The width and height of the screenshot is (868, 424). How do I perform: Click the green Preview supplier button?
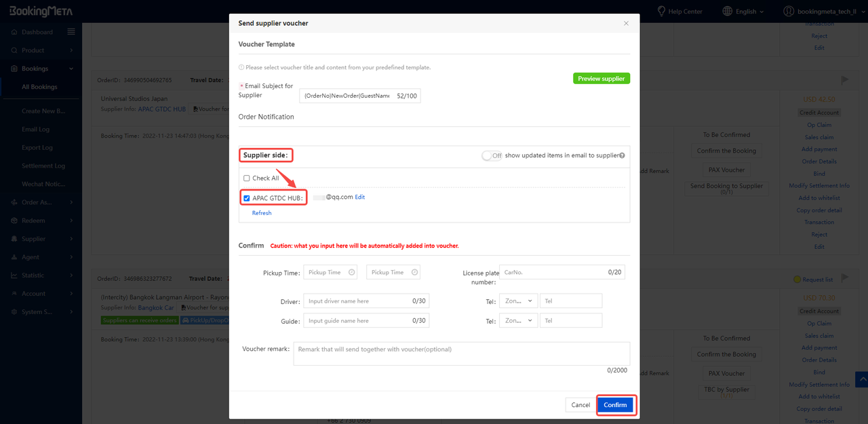pyautogui.click(x=601, y=79)
